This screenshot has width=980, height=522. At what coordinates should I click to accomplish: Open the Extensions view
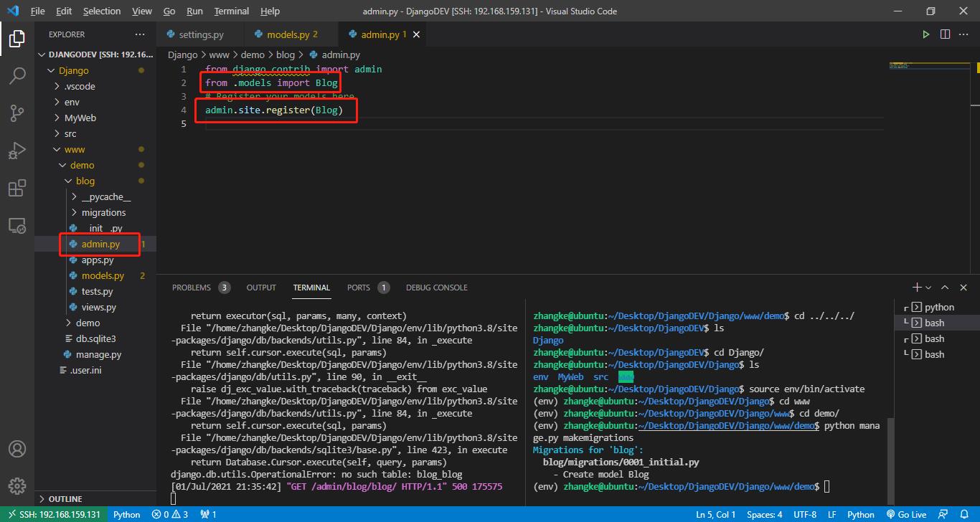(x=17, y=188)
